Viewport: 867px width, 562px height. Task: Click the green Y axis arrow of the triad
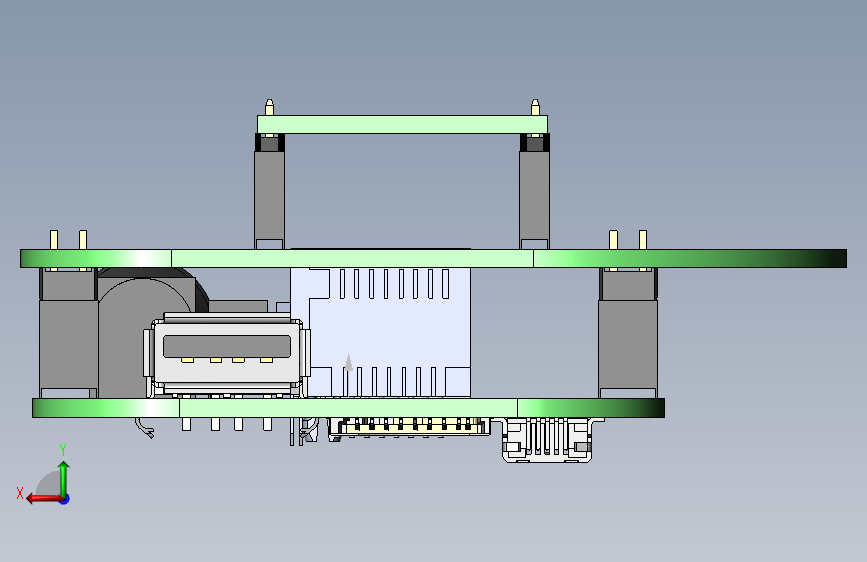[64, 478]
